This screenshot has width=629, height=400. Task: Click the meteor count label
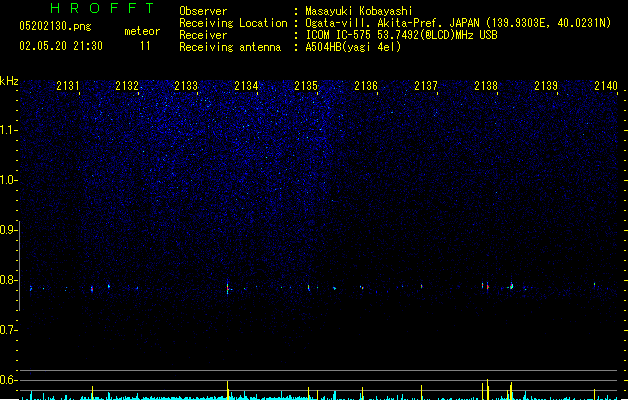coord(142,31)
